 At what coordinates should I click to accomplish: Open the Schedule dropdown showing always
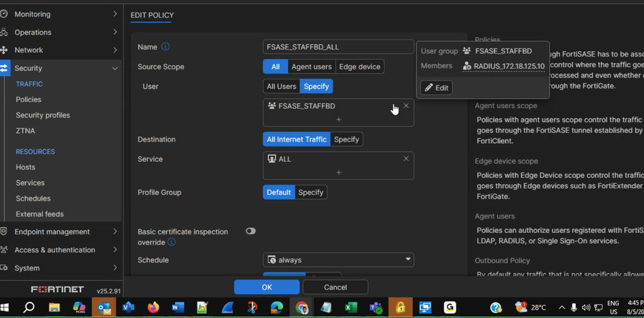(338, 260)
